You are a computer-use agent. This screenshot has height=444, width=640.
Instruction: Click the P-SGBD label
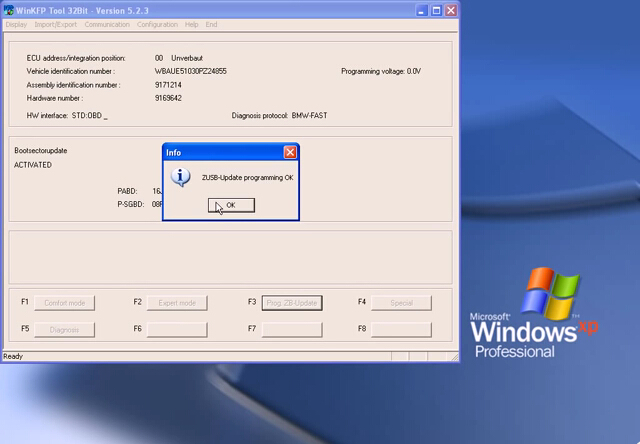click(x=131, y=204)
